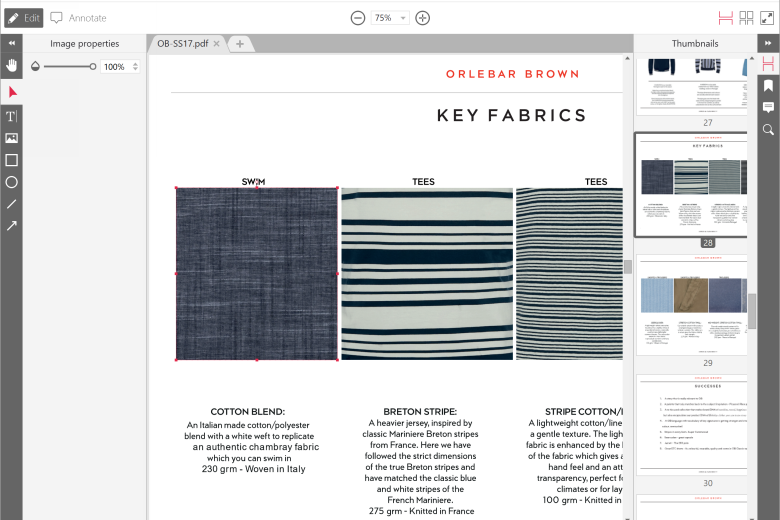
Task: Click the opacity droplet icon
Action: point(35,66)
